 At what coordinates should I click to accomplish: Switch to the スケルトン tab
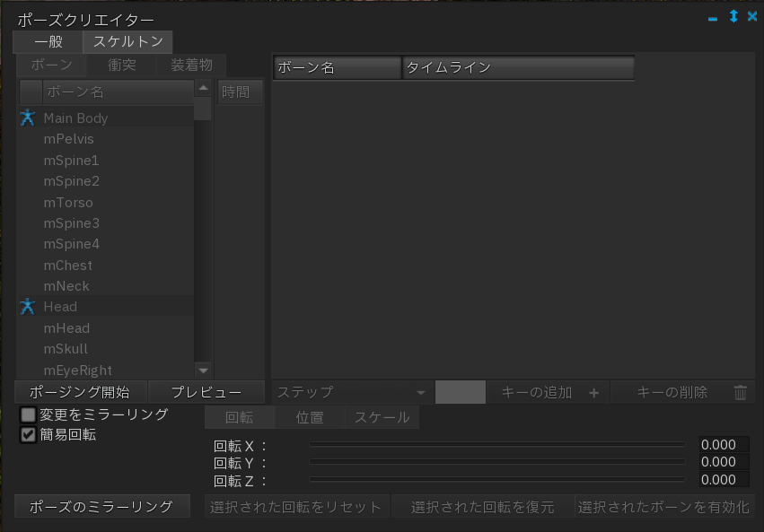127,42
